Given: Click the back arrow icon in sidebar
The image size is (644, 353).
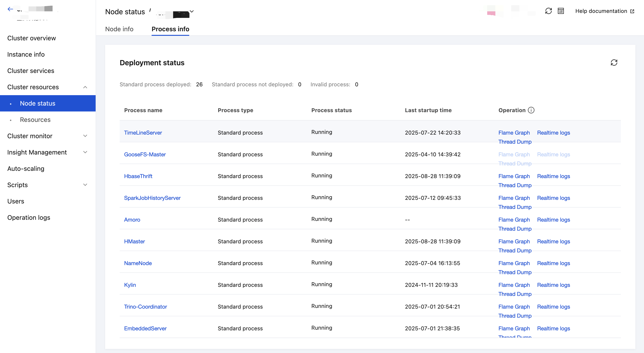Looking at the screenshot, I should [x=10, y=9].
